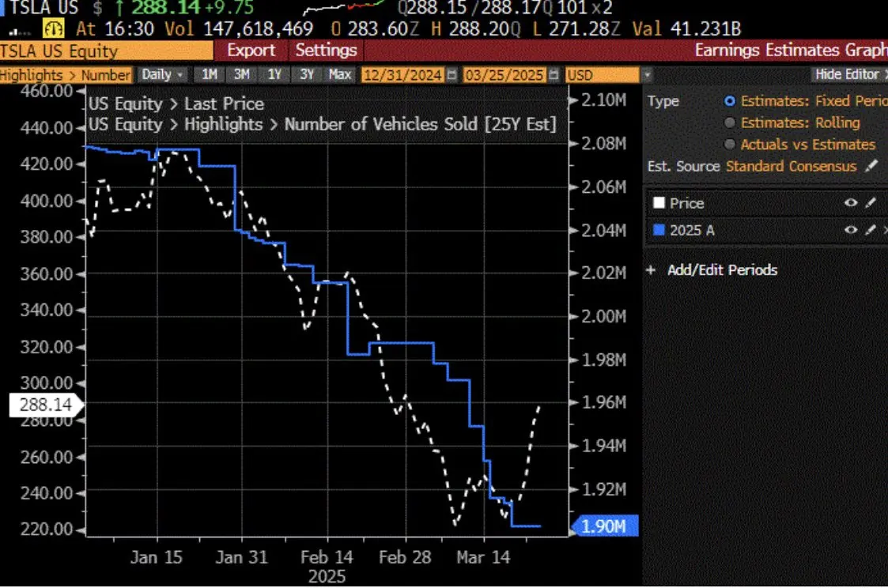
Task: Select the Actuals vs Estimates radio option
Action: coord(729,145)
